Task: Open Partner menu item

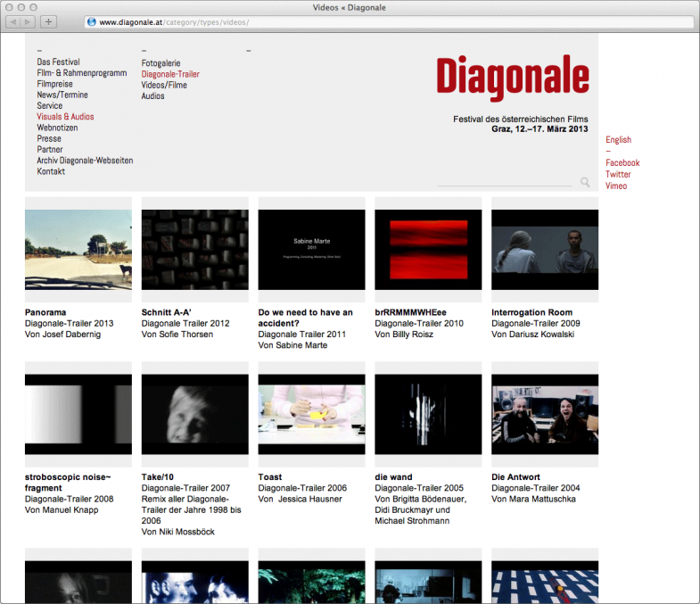Action: (x=50, y=150)
